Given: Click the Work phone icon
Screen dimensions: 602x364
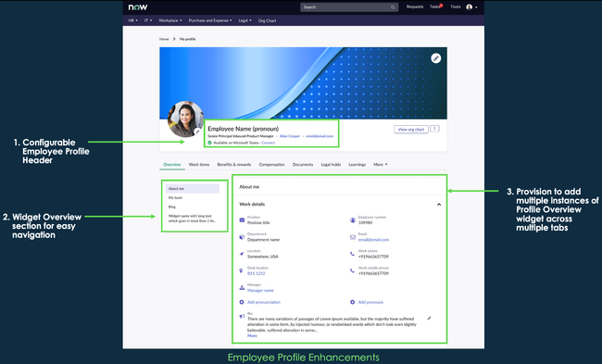Looking at the screenshot, I should [352, 254].
